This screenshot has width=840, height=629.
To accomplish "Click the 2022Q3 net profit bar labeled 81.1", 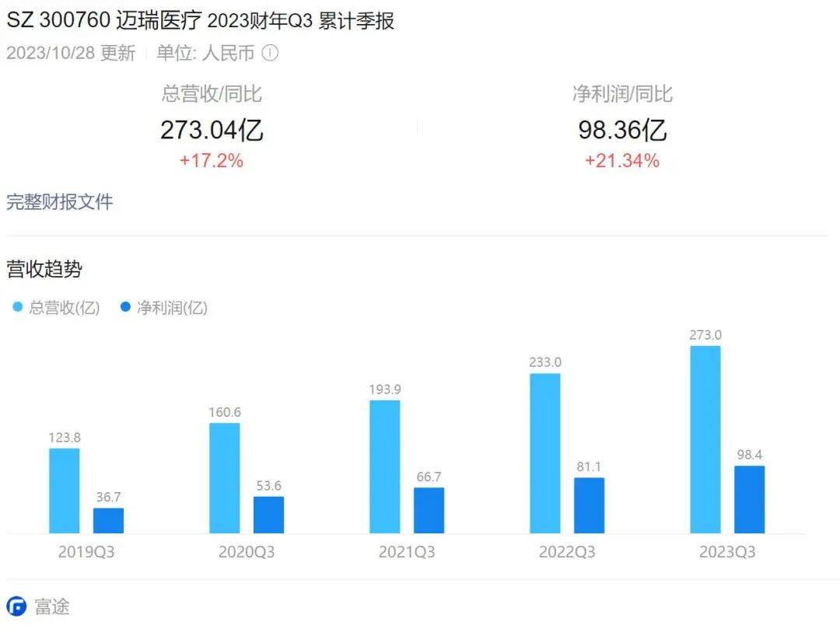I will [x=589, y=505].
